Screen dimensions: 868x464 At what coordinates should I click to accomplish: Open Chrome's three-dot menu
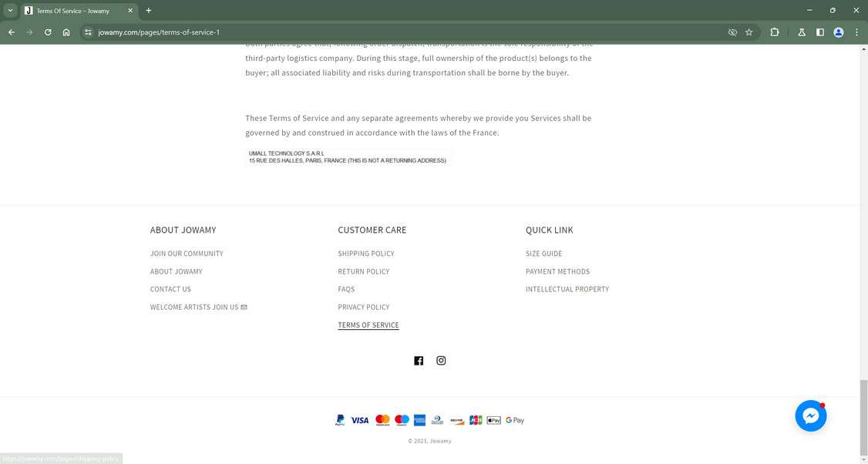[856, 32]
